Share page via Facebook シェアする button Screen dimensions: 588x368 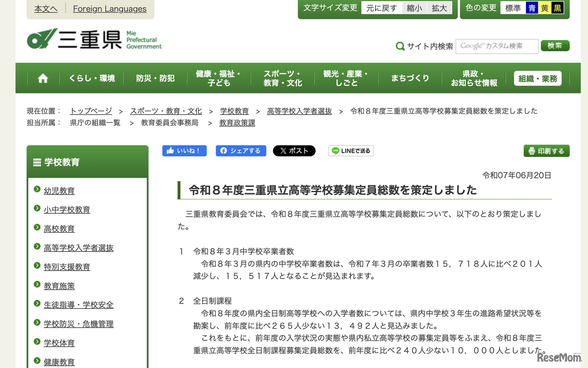tap(241, 151)
